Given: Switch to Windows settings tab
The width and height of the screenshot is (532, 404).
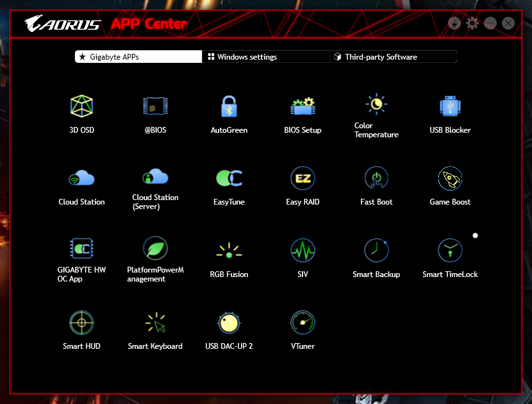Looking at the screenshot, I should [265, 56].
